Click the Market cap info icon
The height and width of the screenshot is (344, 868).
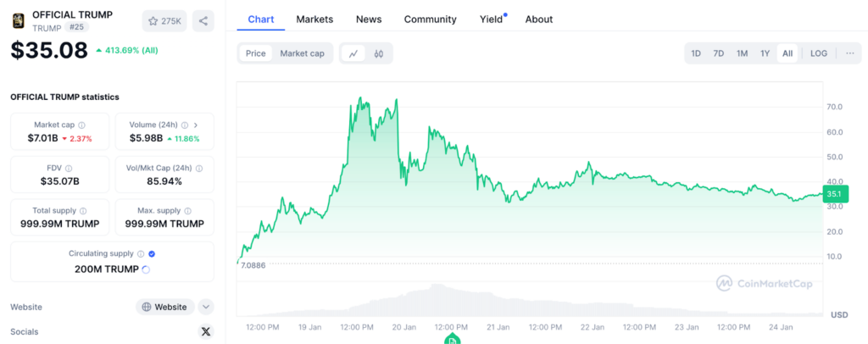tap(81, 125)
